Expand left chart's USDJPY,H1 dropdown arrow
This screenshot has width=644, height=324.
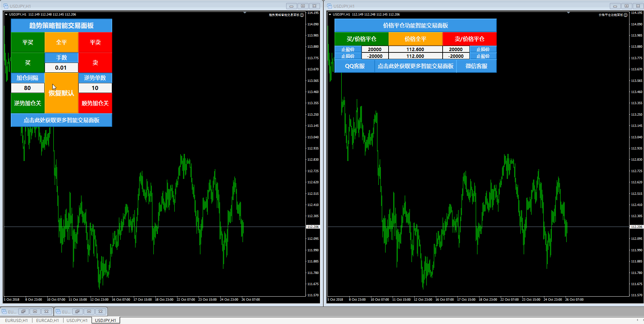[6, 15]
